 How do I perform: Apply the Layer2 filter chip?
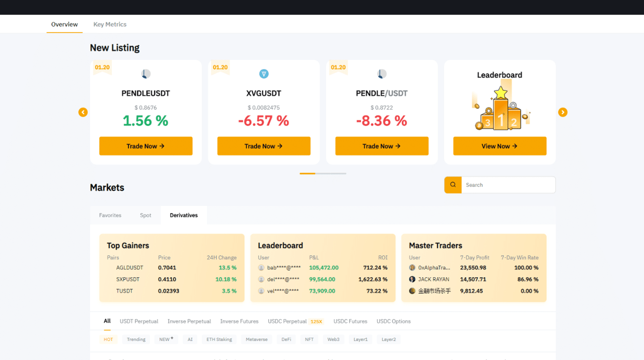[x=389, y=340]
